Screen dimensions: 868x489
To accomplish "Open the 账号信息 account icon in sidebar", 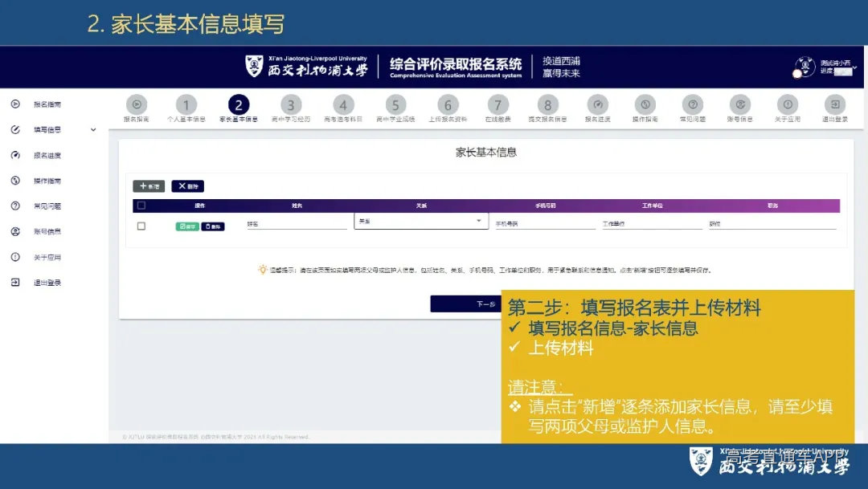I will [x=17, y=231].
